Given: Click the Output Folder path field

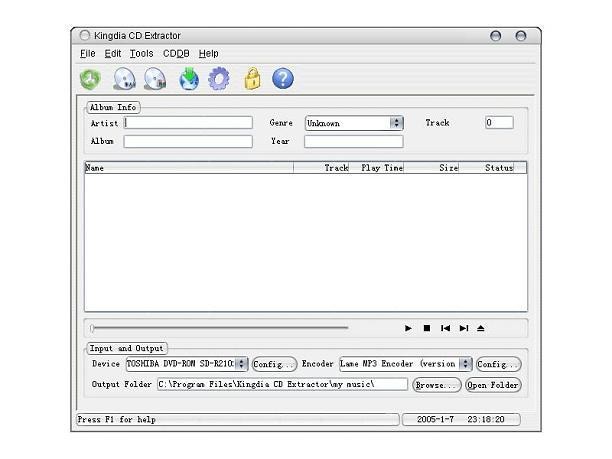Looking at the screenshot, I should pyautogui.click(x=283, y=384).
